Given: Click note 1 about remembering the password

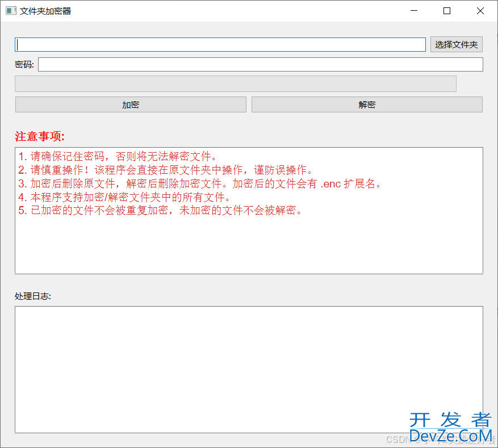Looking at the screenshot, I should tap(118, 156).
